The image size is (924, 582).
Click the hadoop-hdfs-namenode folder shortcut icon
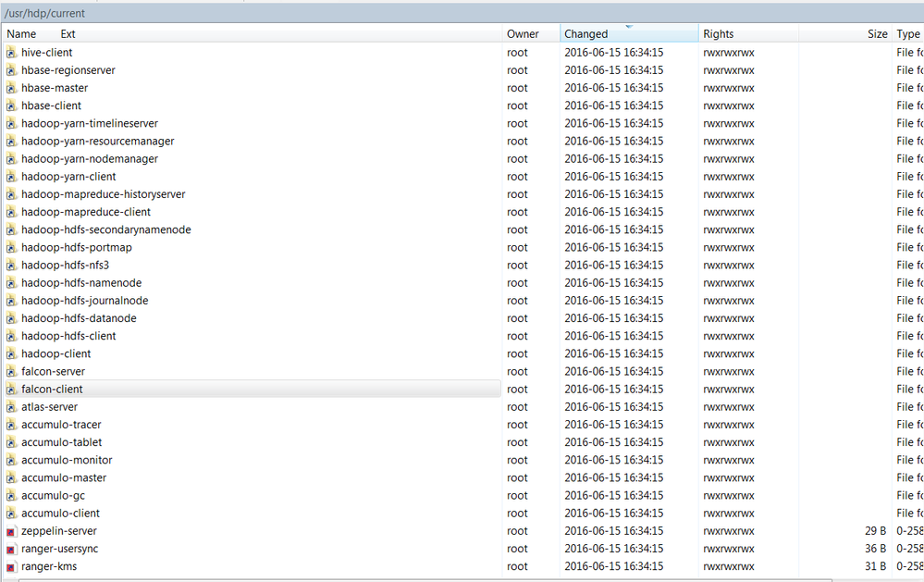click(x=11, y=282)
